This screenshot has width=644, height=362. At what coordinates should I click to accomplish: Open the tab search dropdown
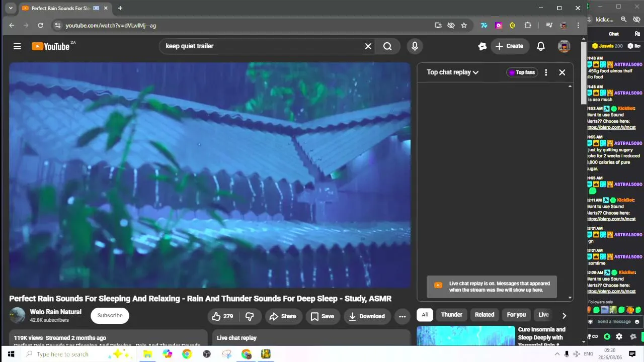tap(11, 8)
